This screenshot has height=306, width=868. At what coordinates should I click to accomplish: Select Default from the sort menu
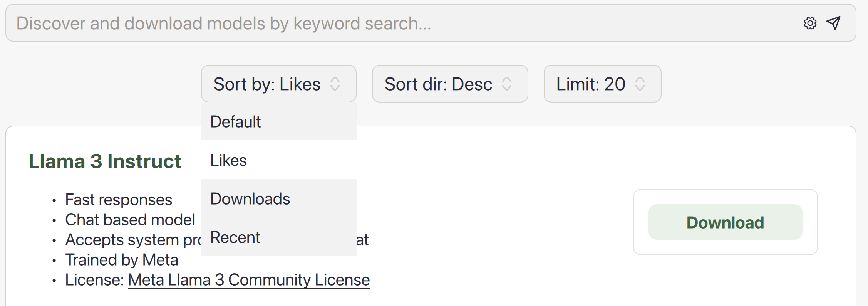coord(278,121)
